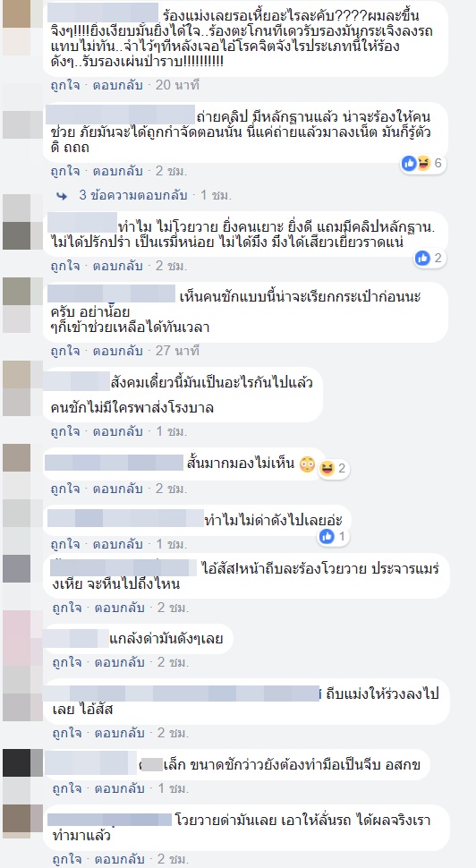The width and height of the screenshot is (476, 868).
Task: Click the laughing emoji reaction with count 2
Action: 327,469
